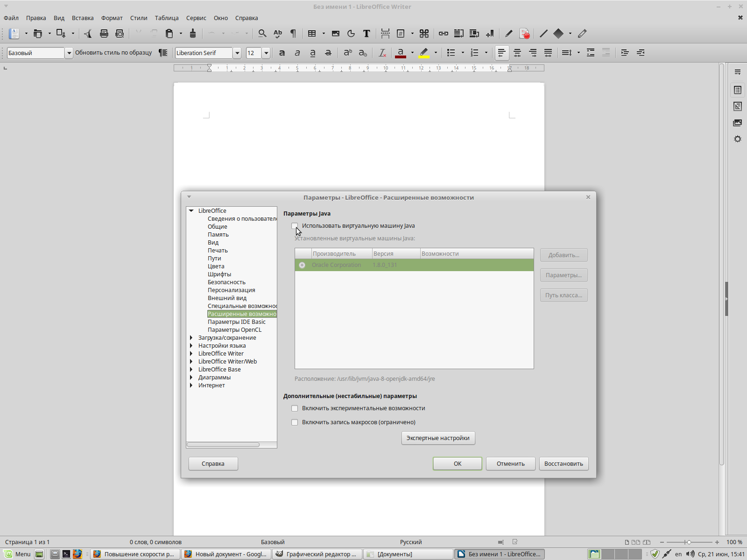747x560 pixels.
Task: Open the font color dropdown arrow
Action: 412,53
